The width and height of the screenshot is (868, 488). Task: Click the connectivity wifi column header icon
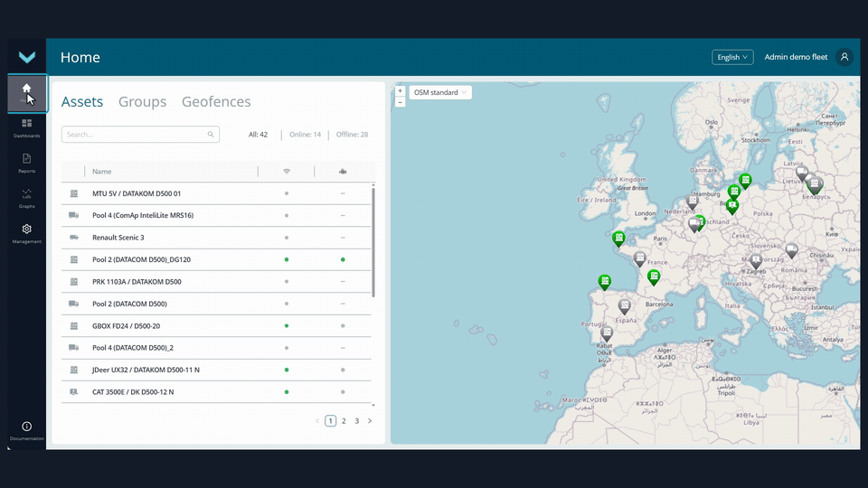pos(287,172)
